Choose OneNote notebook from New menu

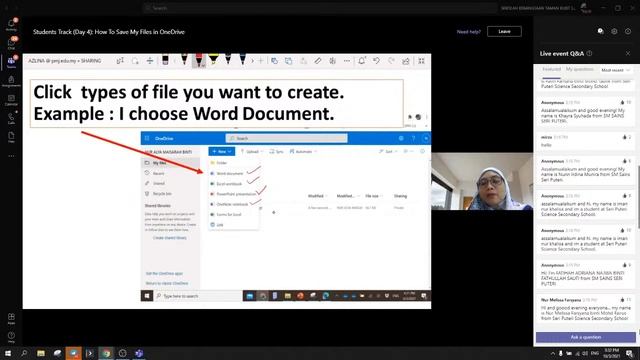click(x=229, y=204)
